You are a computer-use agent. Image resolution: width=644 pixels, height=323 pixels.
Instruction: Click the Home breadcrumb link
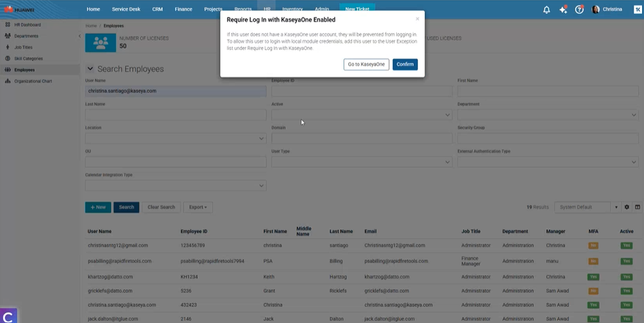tap(91, 26)
